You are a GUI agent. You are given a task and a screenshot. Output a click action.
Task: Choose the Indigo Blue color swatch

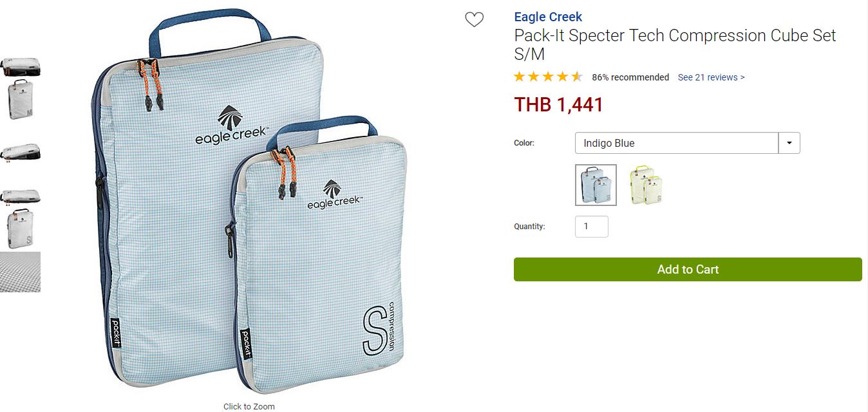(x=596, y=185)
